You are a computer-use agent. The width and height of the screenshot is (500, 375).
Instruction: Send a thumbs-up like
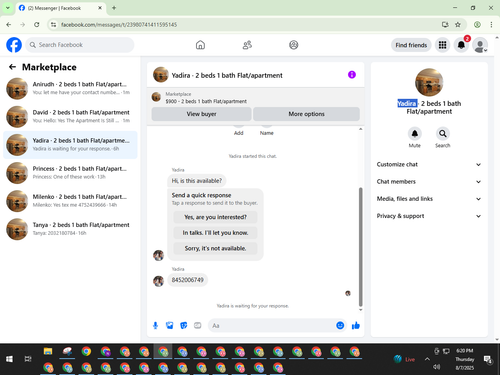[x=356, y=325]
